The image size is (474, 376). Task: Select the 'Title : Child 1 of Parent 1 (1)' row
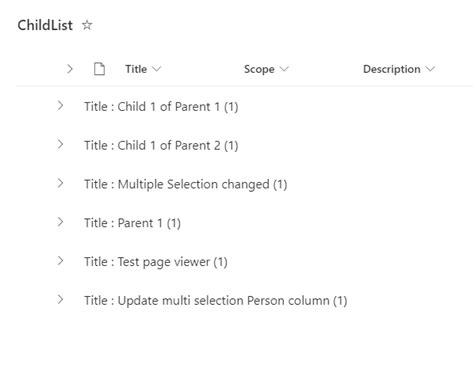pyautogui.click(x=245, y=107)
